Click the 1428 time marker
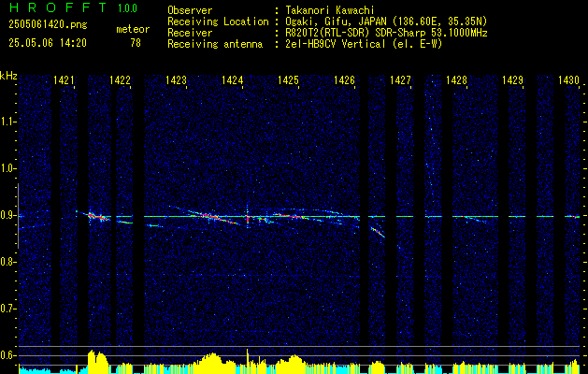The width and height of the screenshot is (588, 374). point(456,79)
